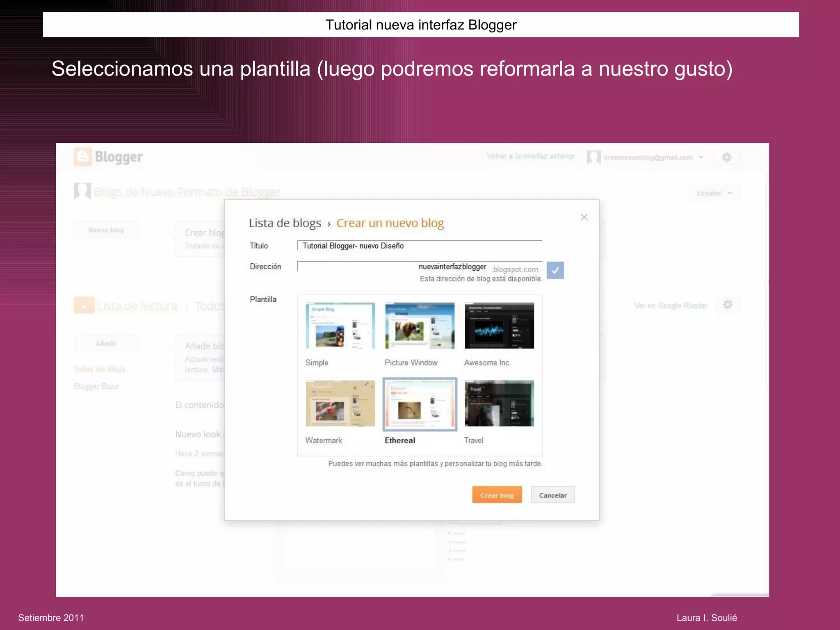Click the .blogspot.com suffix text
This screenshot has width=840, height=630.
[515, 269]
